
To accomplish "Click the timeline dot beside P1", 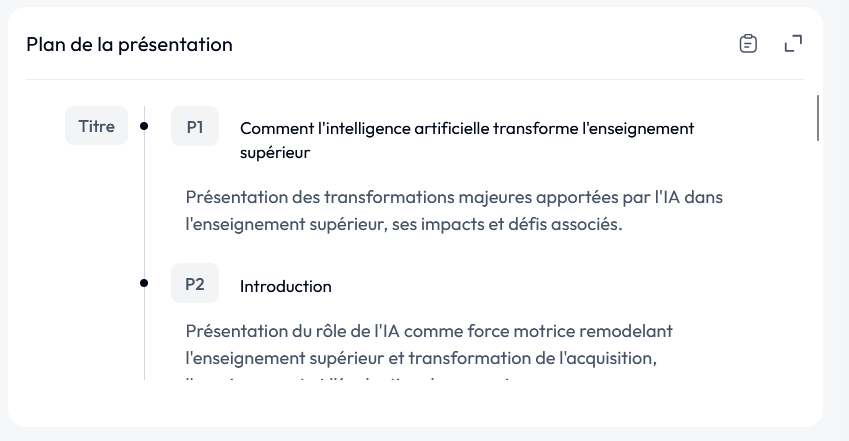I will click(x=144, y=126).
